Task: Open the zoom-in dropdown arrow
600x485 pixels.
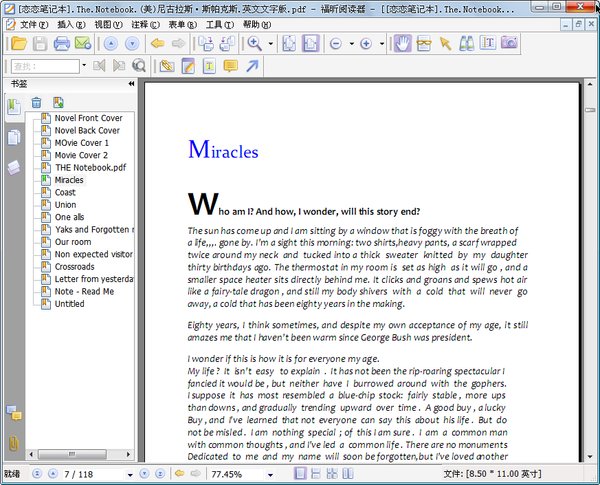Action: pos(382,44)
